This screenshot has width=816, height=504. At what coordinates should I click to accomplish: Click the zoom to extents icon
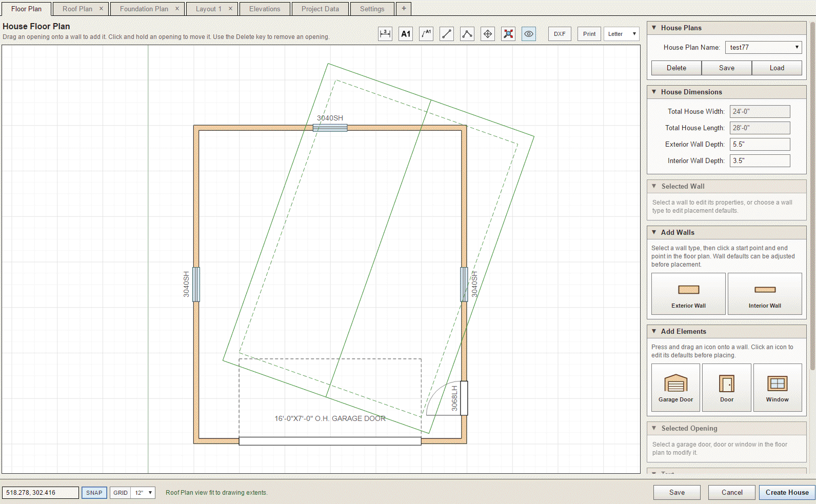pyautogui.click(x=508, y=34)
